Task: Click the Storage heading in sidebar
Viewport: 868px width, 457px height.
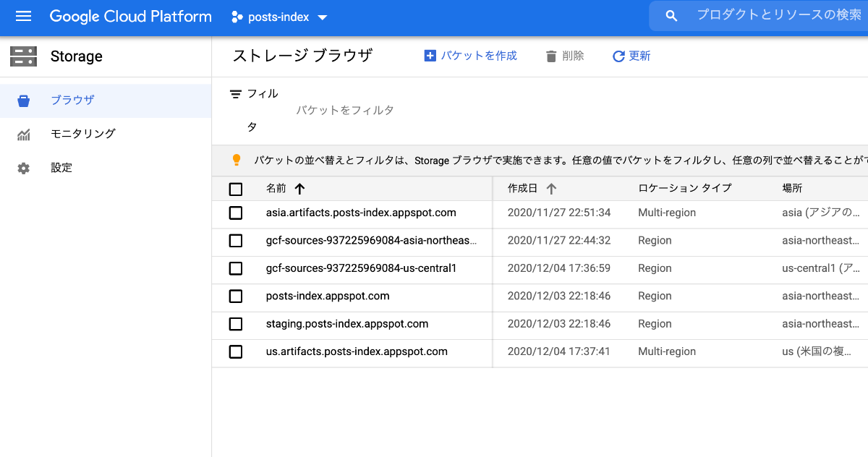Action: point(77,56)
